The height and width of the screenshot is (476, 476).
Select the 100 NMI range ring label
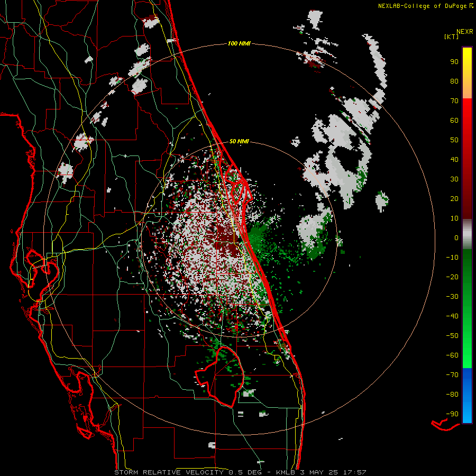coord(239,43)
